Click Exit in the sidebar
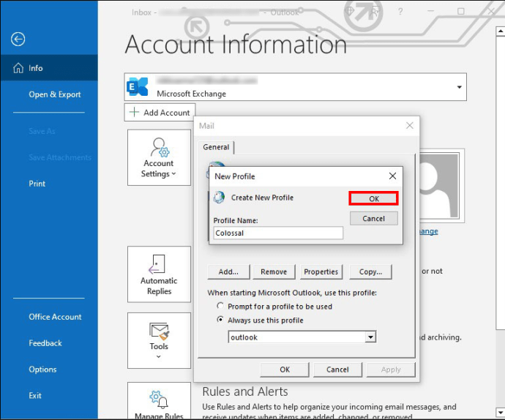The width and height of the screenshot is (505, 420). click(35, 396)
